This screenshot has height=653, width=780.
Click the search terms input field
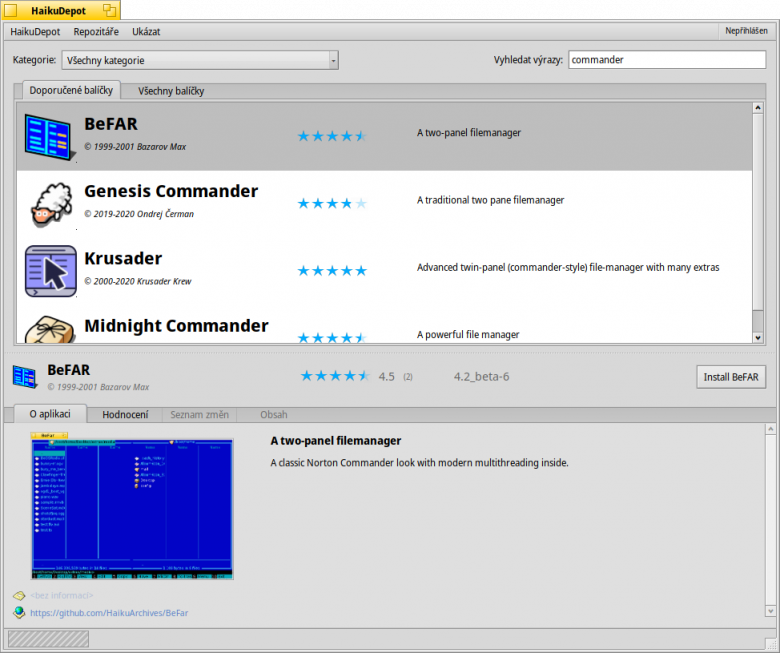tap(667, 60)
